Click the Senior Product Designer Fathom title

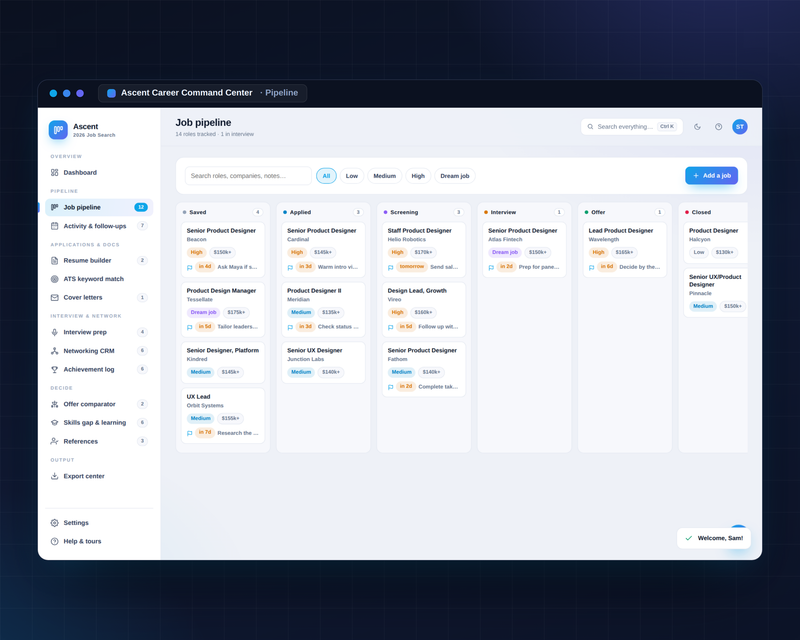pyautogui.click(x=422, y=350)
